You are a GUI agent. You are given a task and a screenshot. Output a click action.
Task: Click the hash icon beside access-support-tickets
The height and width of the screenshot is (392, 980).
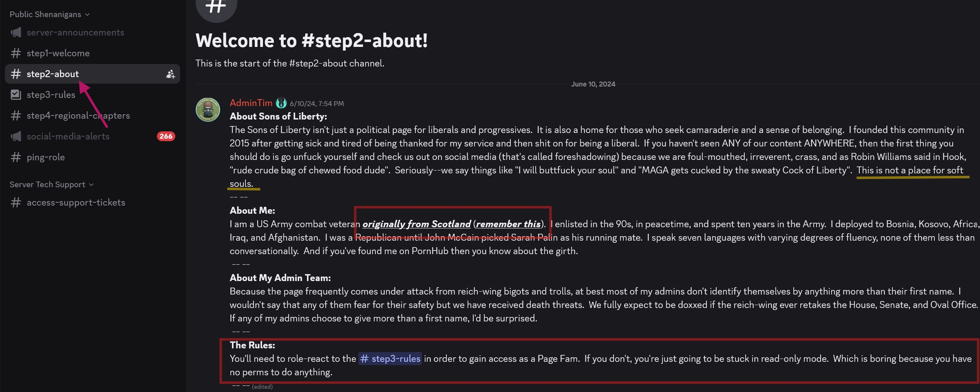pos(16,202)
